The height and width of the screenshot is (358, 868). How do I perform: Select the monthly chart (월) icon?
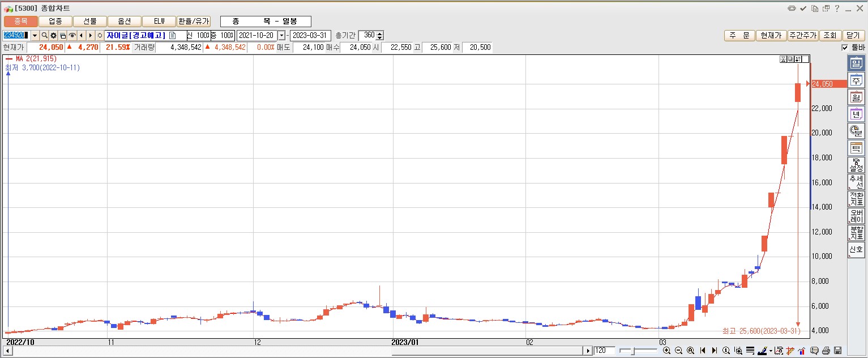(856, 97)
